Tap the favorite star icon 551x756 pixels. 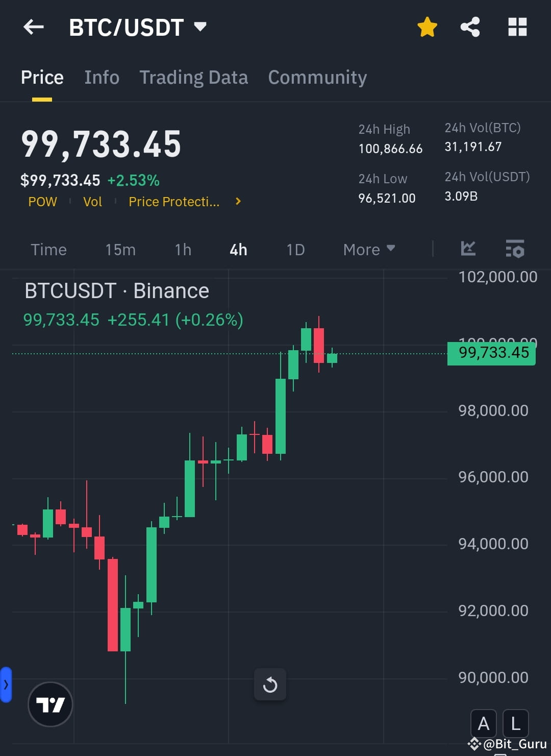click(427, 28)
